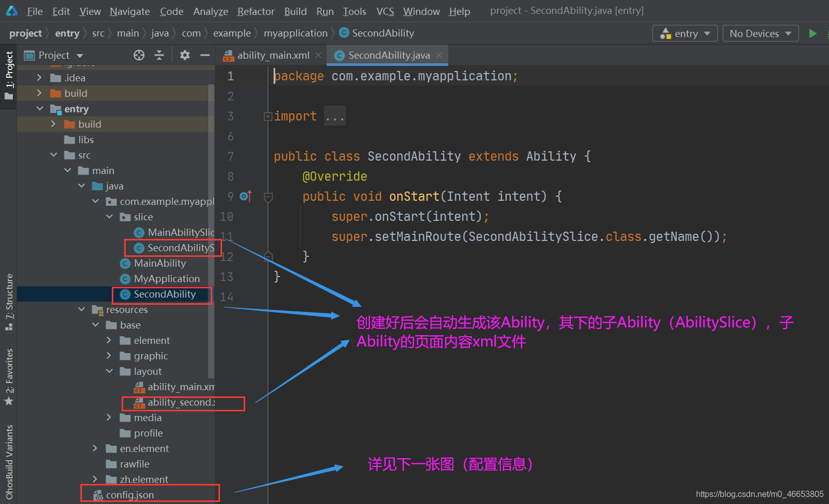Screen dimensions: 829x504
Task: Select SecondAbility in the project tree
Action: click(165, 294)
